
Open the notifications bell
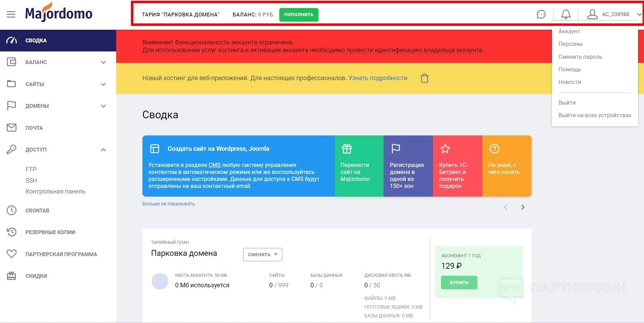pos(566,14)
